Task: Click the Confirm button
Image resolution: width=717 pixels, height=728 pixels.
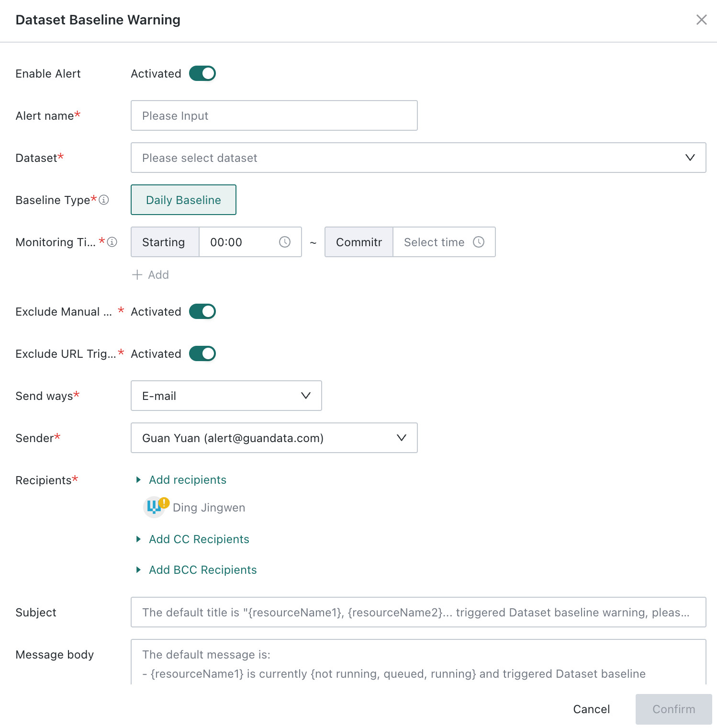Action: point(674,709)
